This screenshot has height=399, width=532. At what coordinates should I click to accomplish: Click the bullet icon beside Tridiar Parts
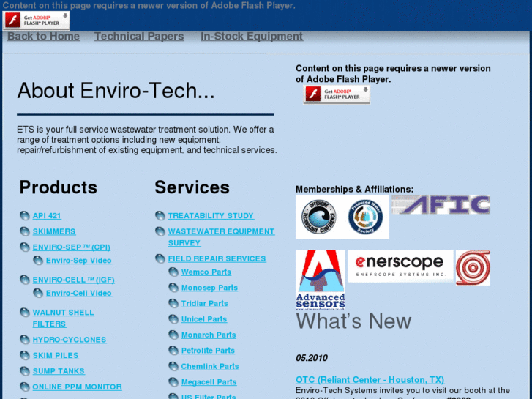coord(173,303)
